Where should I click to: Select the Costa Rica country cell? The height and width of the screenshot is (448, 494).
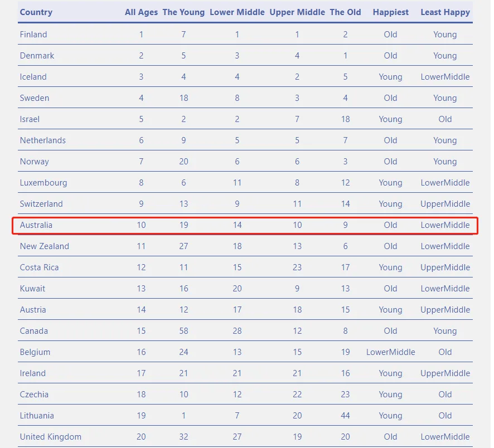pyautogui.click(x=39, y=267)
